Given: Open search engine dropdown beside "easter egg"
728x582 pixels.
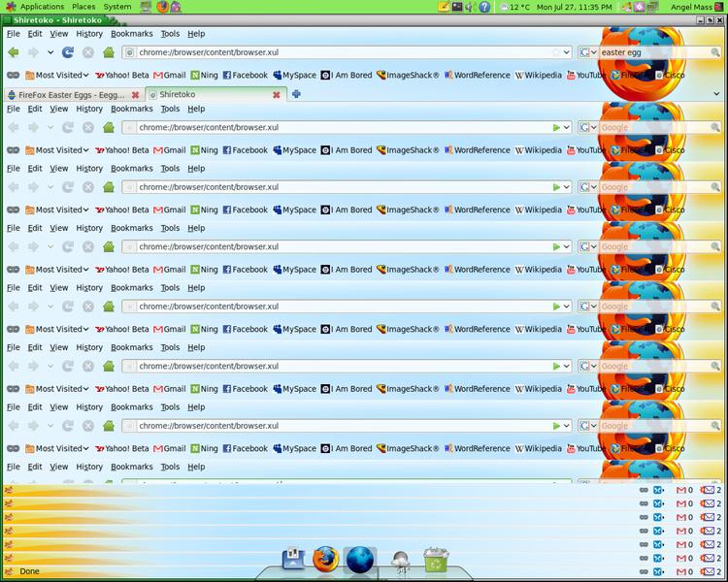Looking at the screenshot, I should (x=587, y=52).
